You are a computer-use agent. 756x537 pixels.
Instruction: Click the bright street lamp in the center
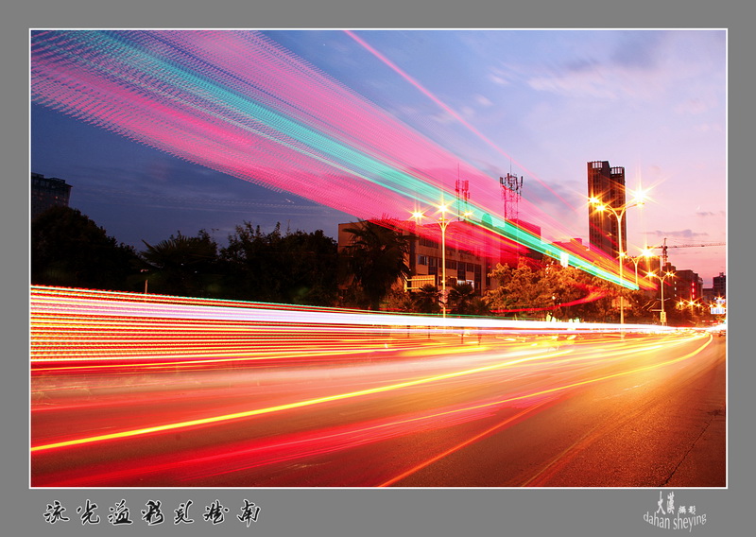tap(442, 209)
